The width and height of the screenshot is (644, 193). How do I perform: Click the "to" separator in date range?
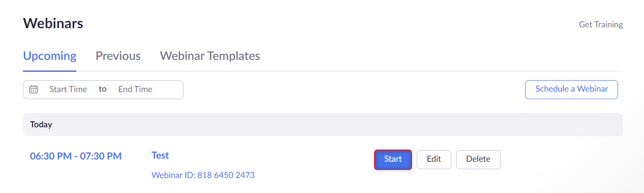coord(103,89)
